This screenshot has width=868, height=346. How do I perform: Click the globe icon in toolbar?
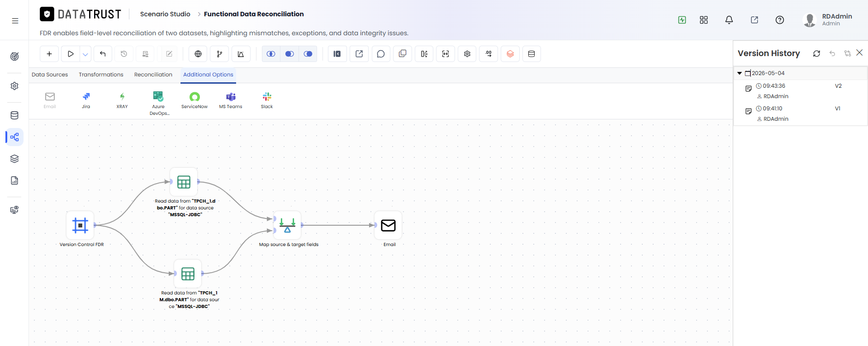tap(198, 54)
